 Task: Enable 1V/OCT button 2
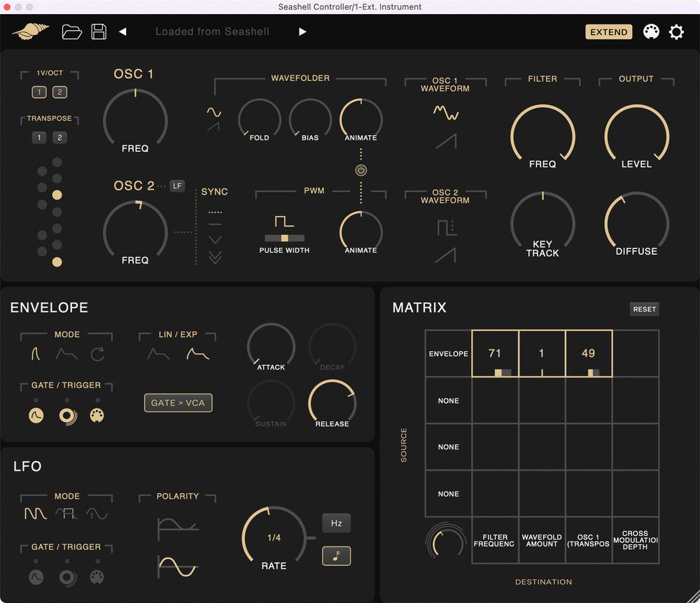[60, 92]
